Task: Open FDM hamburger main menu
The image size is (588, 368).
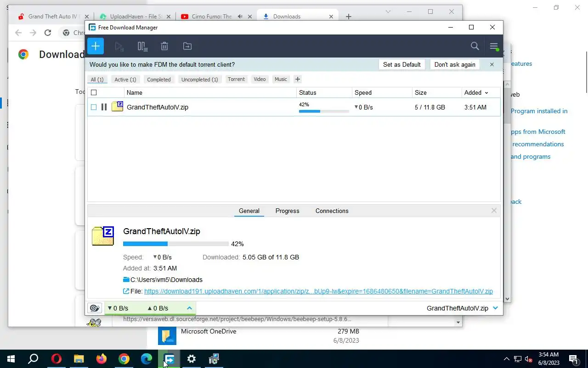Action: point(494,46)
